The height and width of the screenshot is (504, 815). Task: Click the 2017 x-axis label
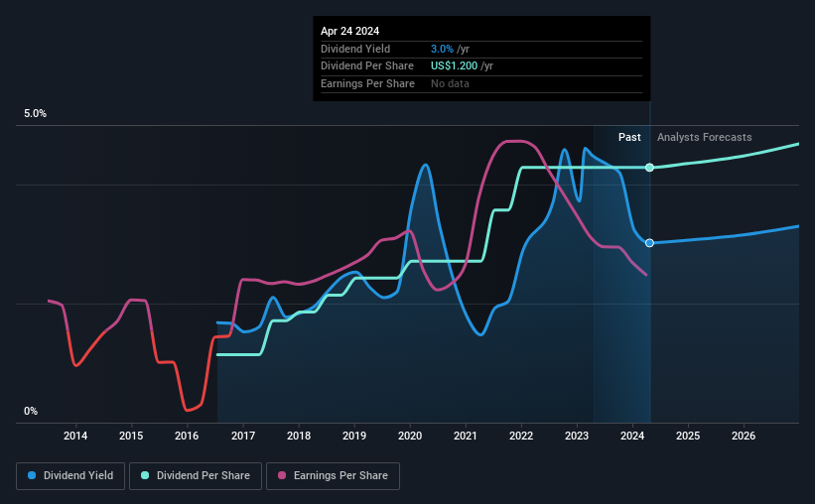coord(243,436)
